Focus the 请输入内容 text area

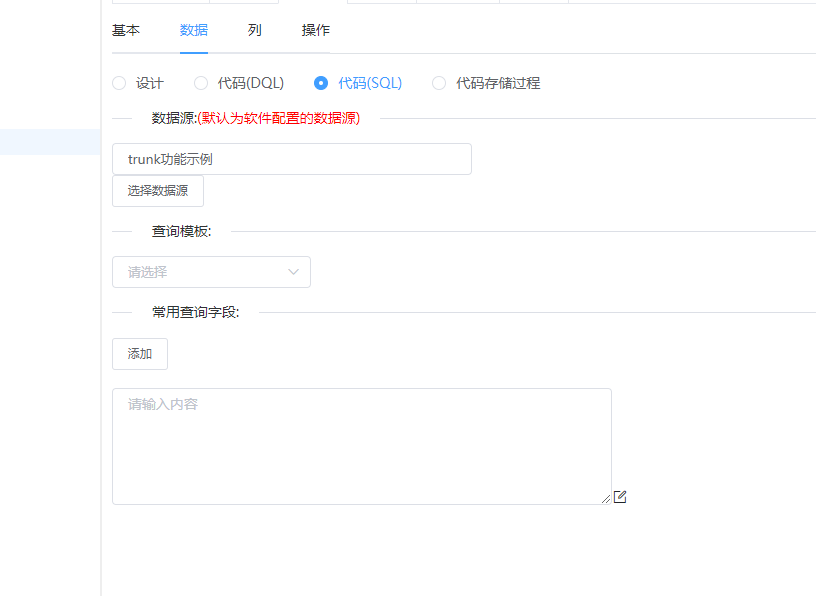point(362,447)
